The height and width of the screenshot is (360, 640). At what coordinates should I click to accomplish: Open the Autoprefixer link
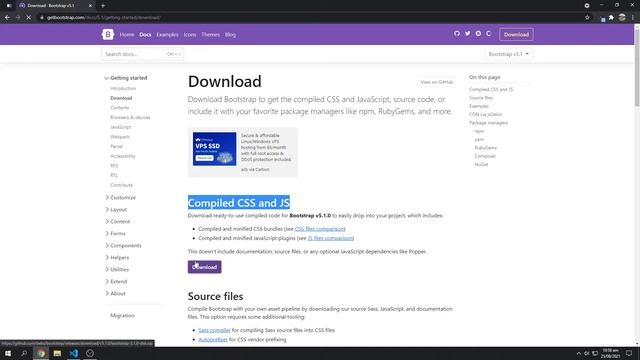[213, 340]
